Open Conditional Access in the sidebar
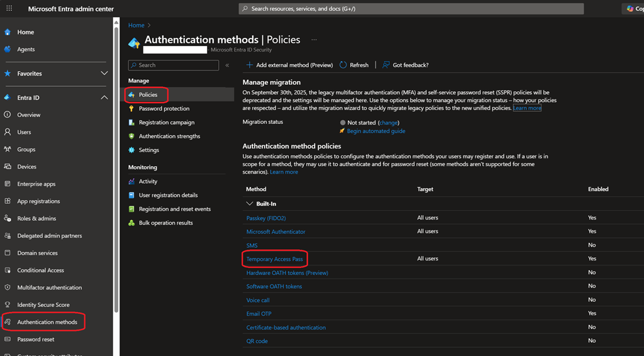The height and width of the screenshot is (356, 644). 40,270
